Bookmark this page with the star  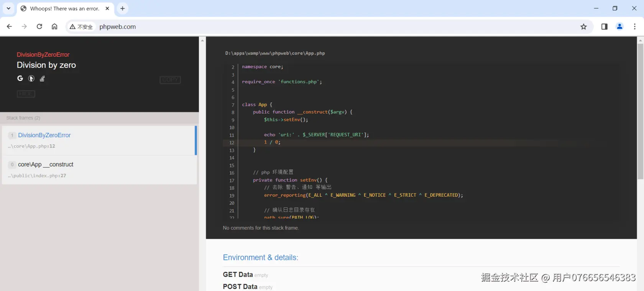[x=583, y=27]
